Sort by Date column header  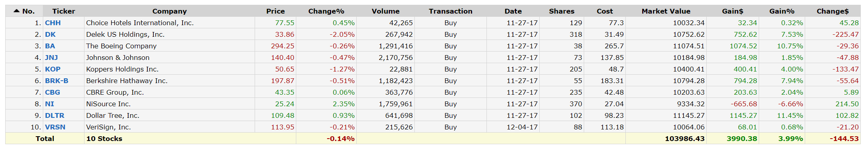pos(513,11)
